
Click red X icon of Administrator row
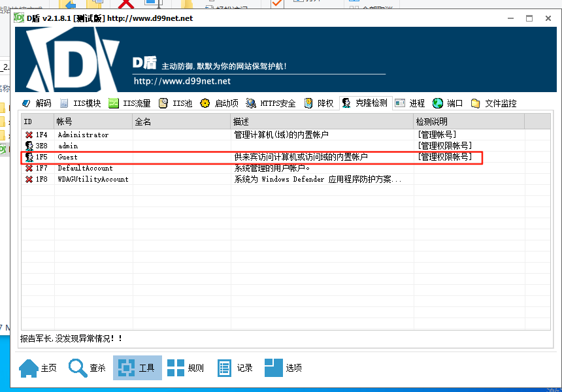click(x=29, y=135)
